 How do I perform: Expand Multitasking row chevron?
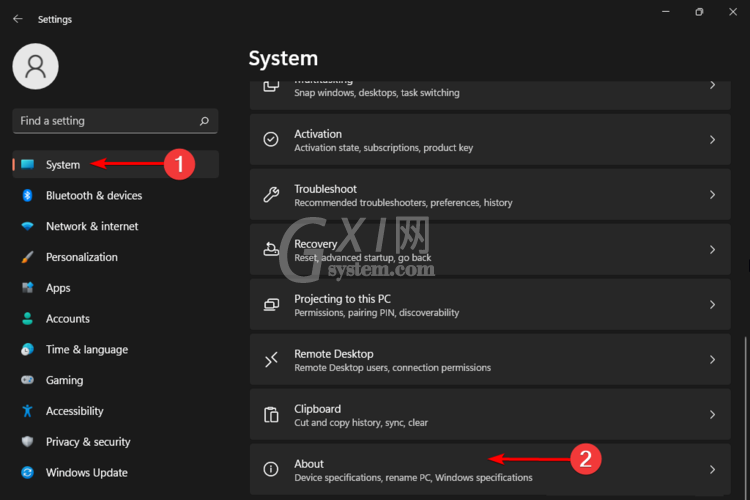[712, 85]
